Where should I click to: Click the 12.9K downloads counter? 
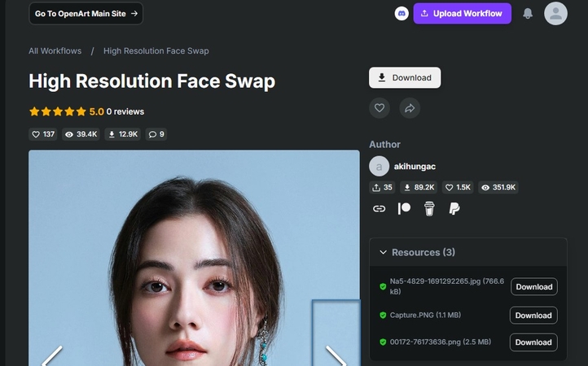pyautogui.click(x=123, y=134)
